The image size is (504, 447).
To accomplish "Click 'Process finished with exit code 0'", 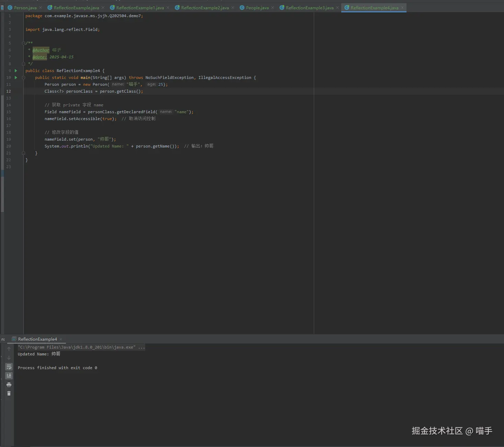I will 57,368.
